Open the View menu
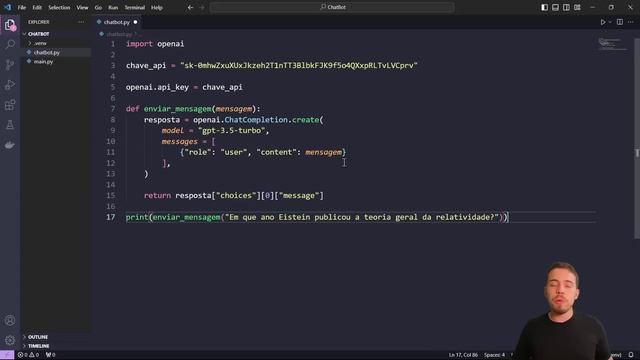This screenshot has height=360, width=640. 82,7
